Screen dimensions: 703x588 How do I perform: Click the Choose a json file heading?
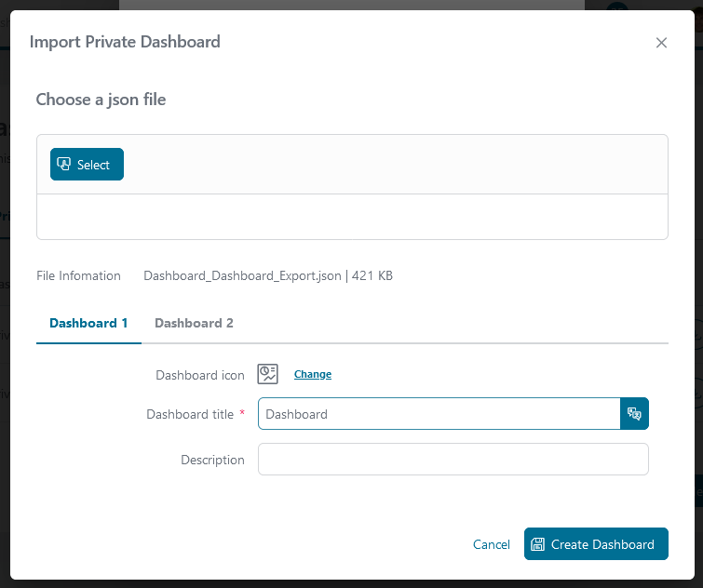tap(101, 100)
